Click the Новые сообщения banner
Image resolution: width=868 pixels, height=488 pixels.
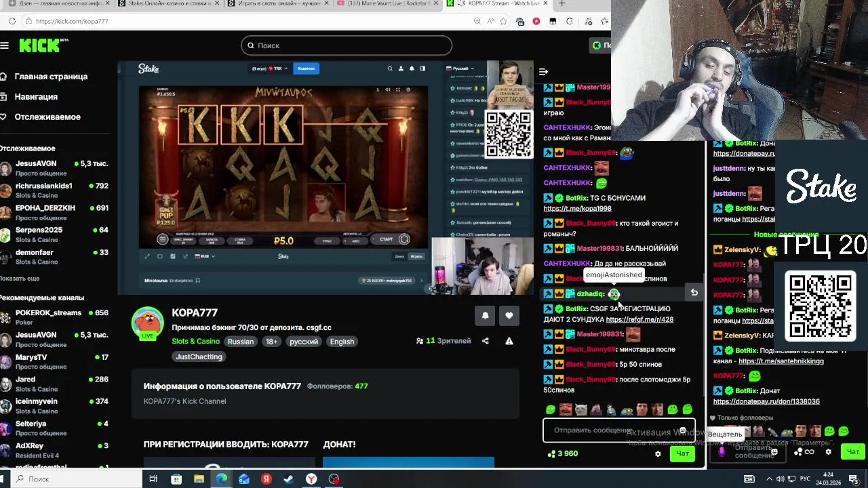coord(786,235)
